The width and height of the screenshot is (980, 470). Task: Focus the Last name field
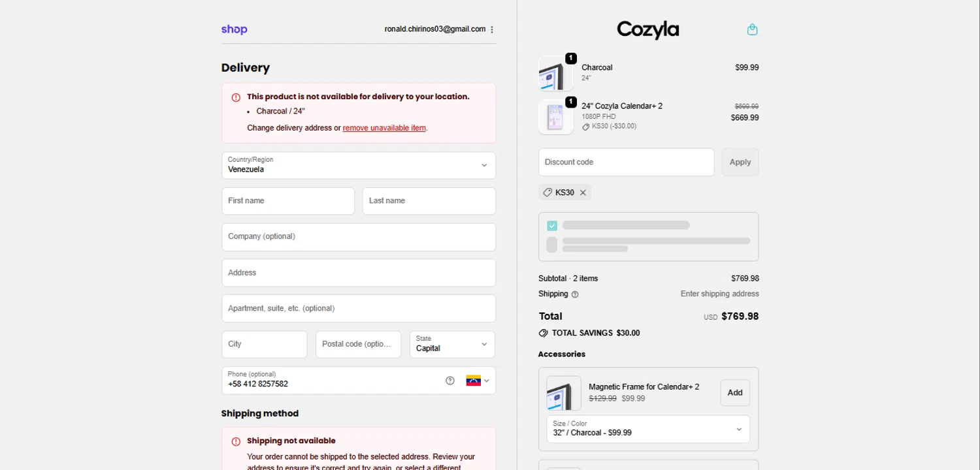(429, 201)
